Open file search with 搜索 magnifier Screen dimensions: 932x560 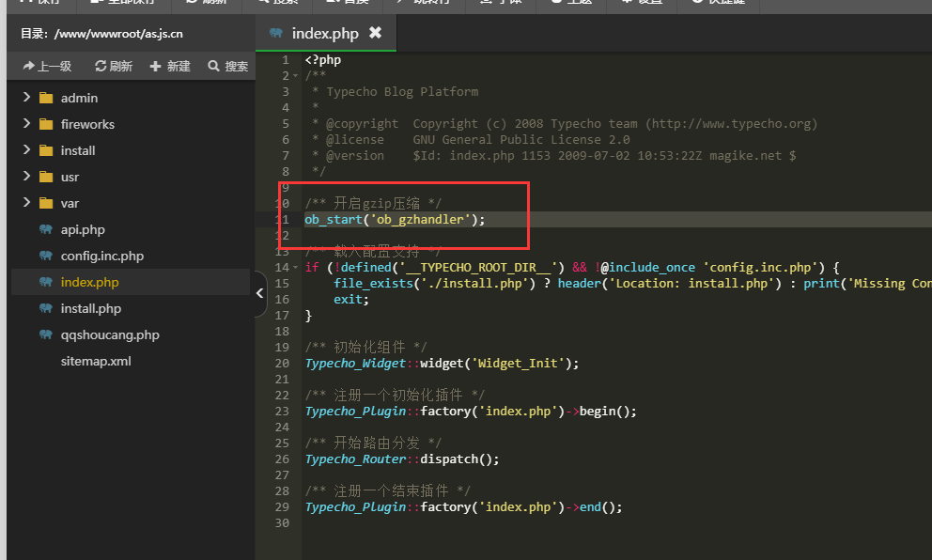coord(228,66)
